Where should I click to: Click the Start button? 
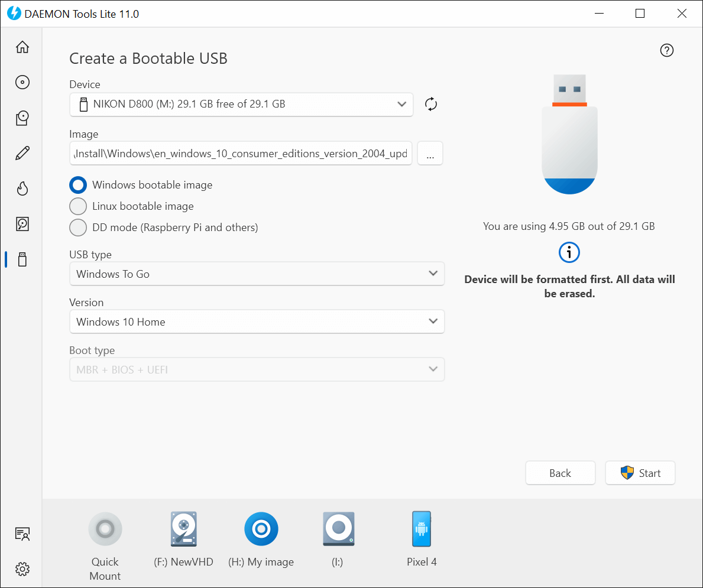640,473
